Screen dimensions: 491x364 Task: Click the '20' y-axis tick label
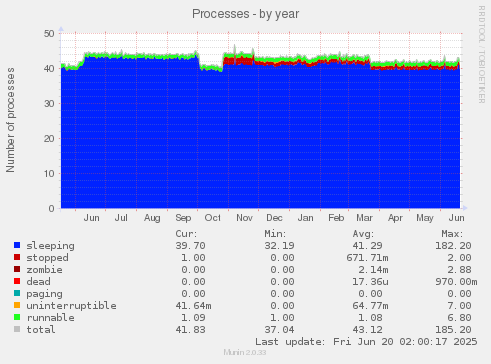[49, 139]
